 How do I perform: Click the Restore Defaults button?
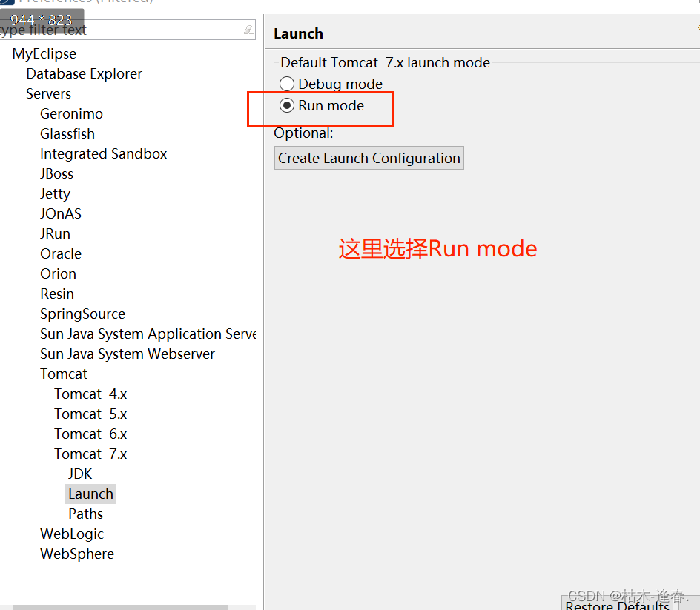click(618, 605)
